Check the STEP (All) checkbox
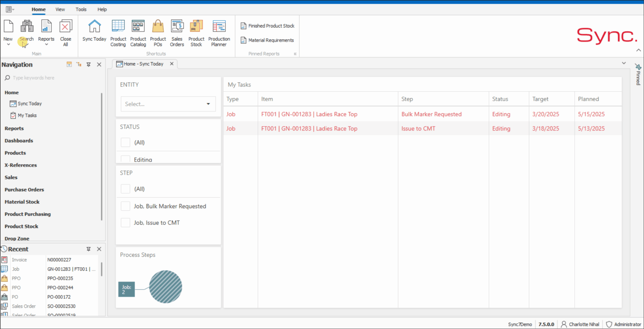Screen dimensions: 644x329 (125, 189)
